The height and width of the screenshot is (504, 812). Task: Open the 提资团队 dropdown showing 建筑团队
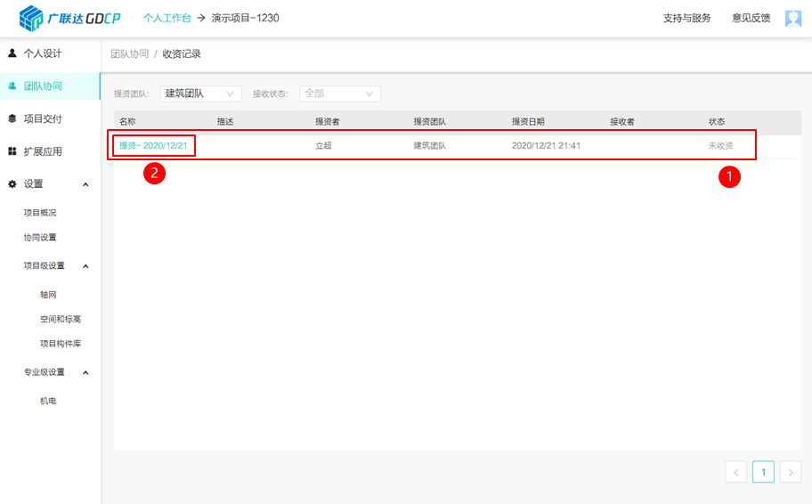click(x=200, y=93)
